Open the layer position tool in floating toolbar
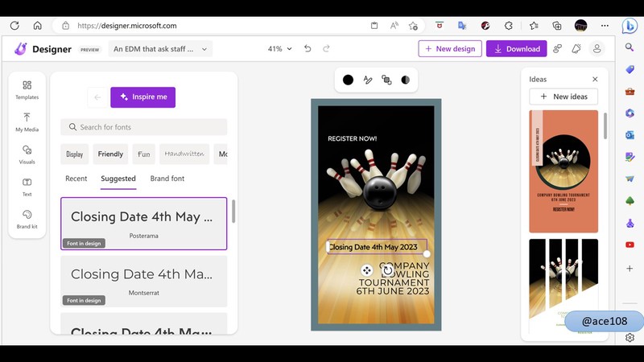The image size is (644, 362). tap(386, 80)
